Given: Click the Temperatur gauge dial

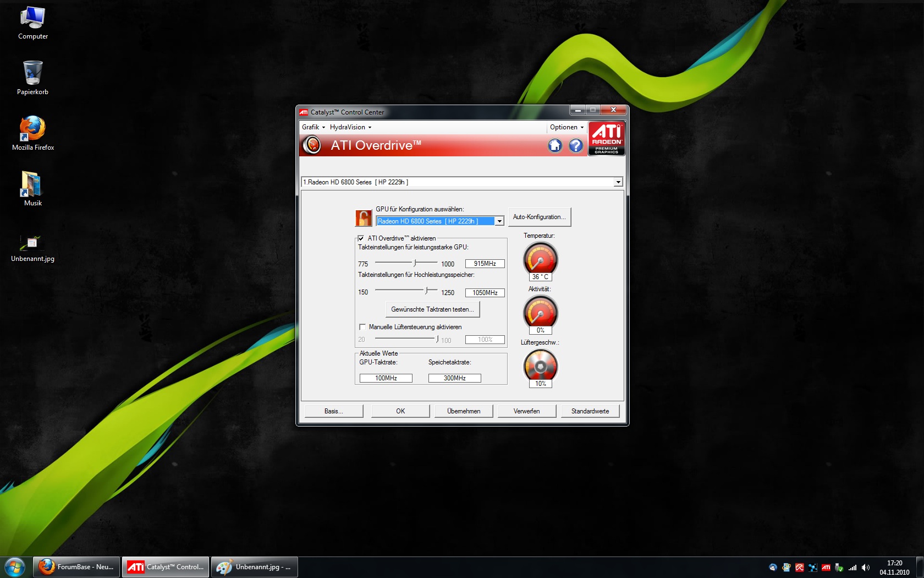Looking at the screenshot, I should 540,259.
